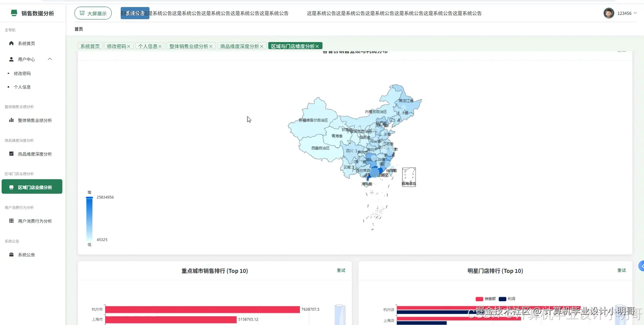
Task: Select the 区域与门店维度分析 tab
Action: 293,46
